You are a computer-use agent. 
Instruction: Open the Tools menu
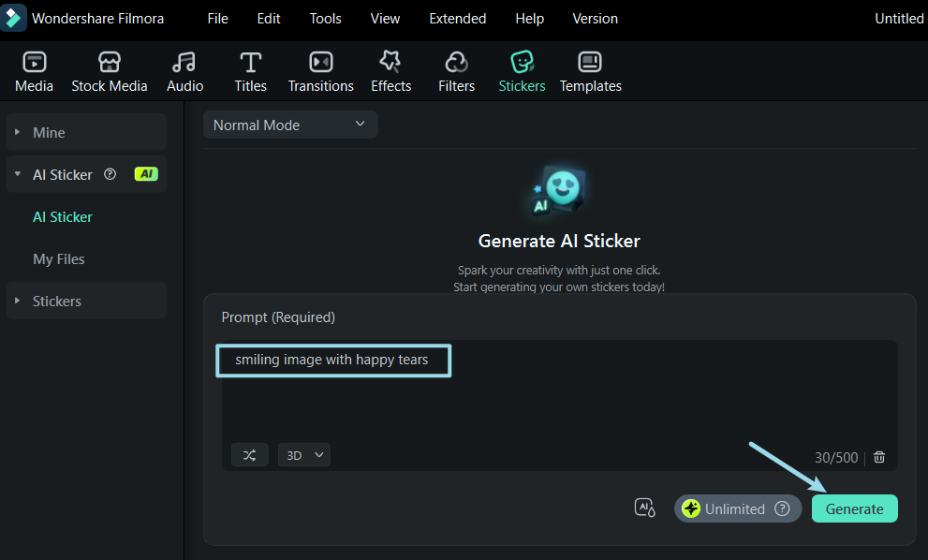pyautogui.click(x=326, y=19)
